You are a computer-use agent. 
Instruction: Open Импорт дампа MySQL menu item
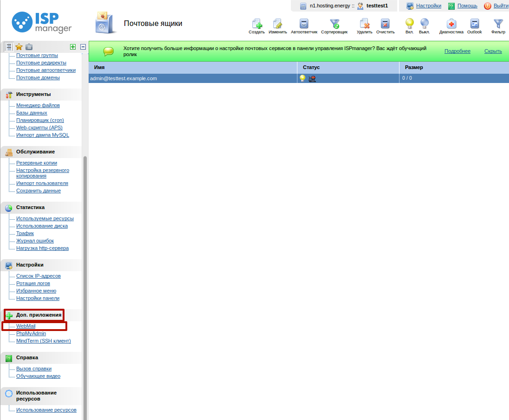pyautogui.click(x=43, y=135)
